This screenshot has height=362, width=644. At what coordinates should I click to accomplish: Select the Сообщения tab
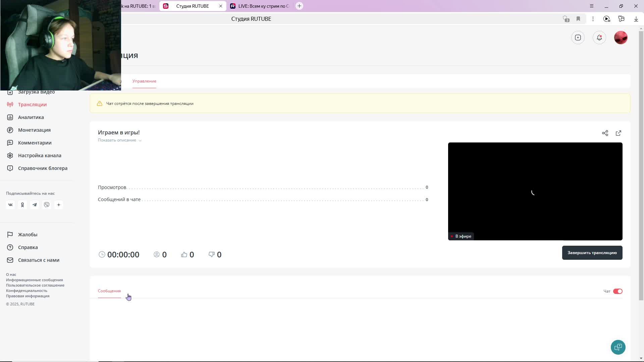[109, 291]
